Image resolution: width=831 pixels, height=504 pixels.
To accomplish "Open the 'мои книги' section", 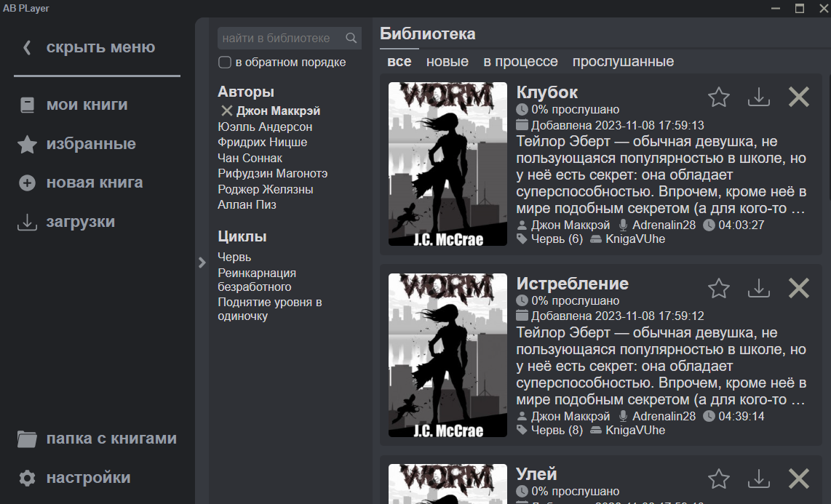I will tap(87, 105).
